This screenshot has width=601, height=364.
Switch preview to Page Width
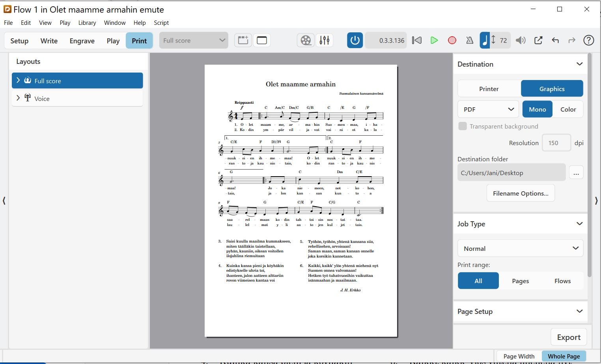[x=519, y=356]
